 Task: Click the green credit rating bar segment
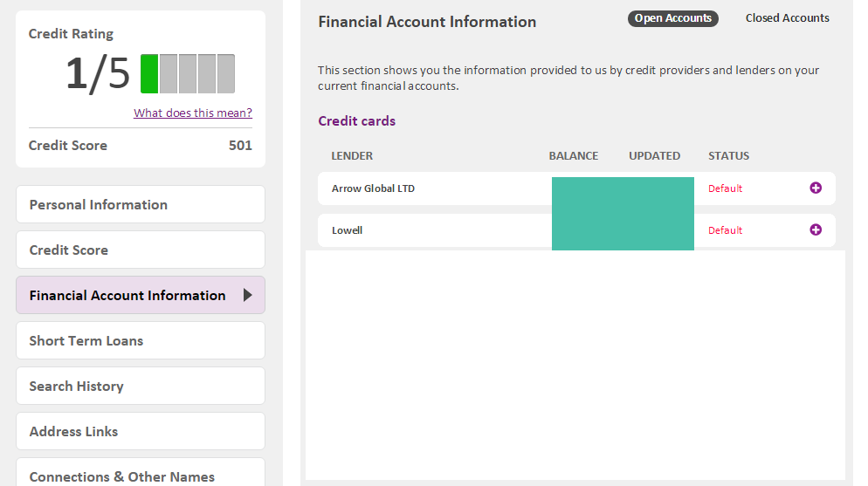coord(149,74)
